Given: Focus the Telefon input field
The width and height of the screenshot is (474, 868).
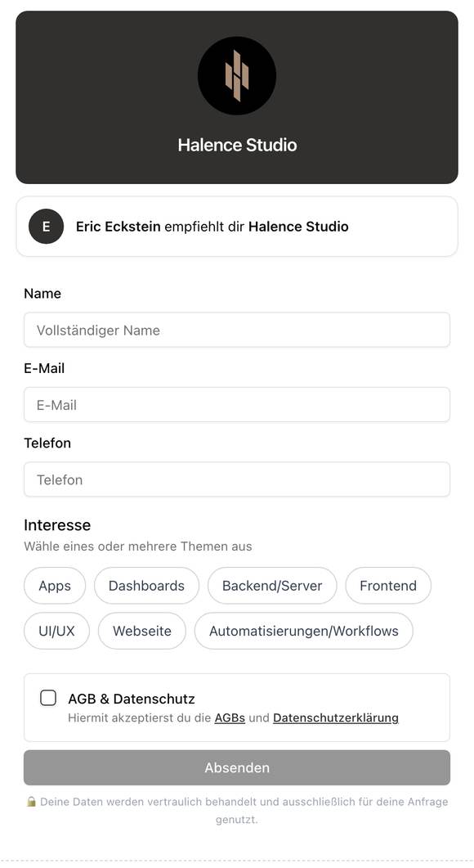Looking at the screenshot, I should [x=237, y=479].
